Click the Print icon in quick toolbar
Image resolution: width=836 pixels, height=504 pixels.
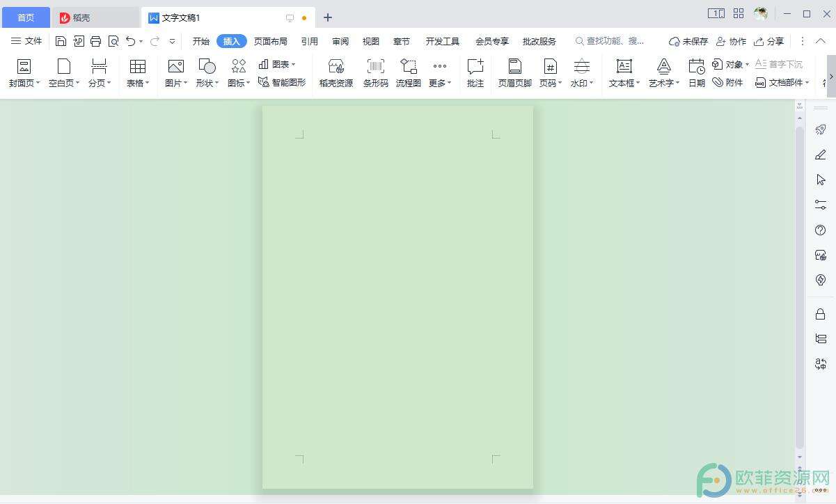pos(96,41)
